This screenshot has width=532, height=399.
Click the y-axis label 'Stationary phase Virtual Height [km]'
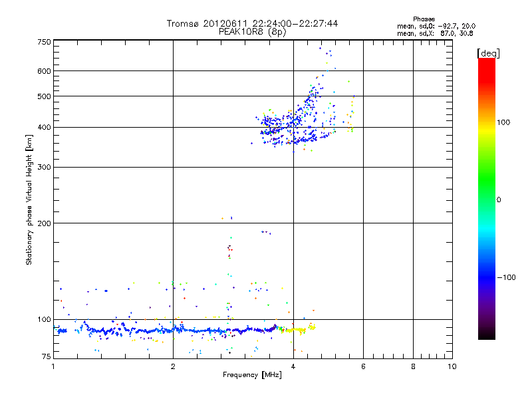[x=29, y=199]
